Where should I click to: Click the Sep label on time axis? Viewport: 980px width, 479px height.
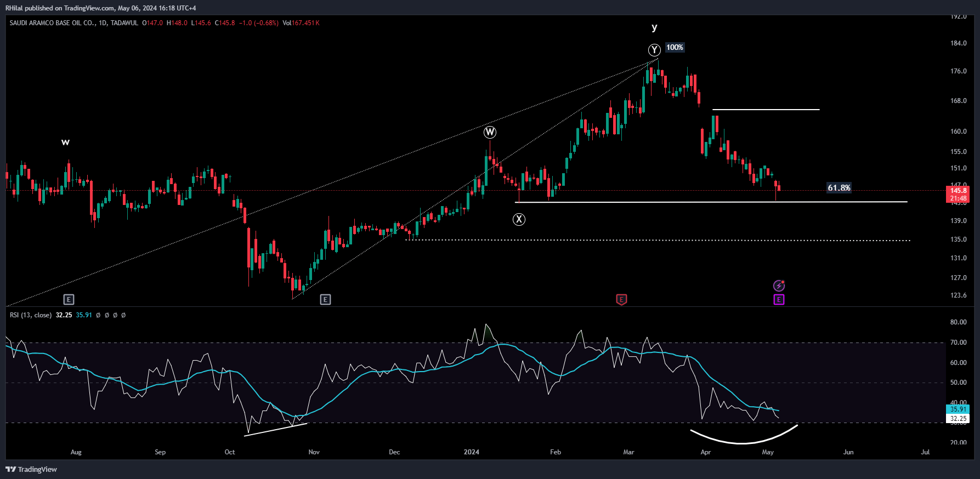tap(160, 452)
